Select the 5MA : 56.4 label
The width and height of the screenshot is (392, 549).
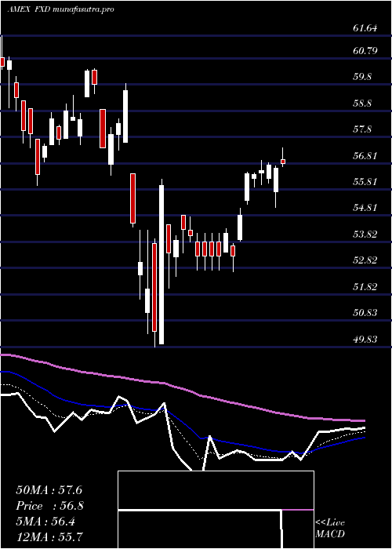coord(47,522)
